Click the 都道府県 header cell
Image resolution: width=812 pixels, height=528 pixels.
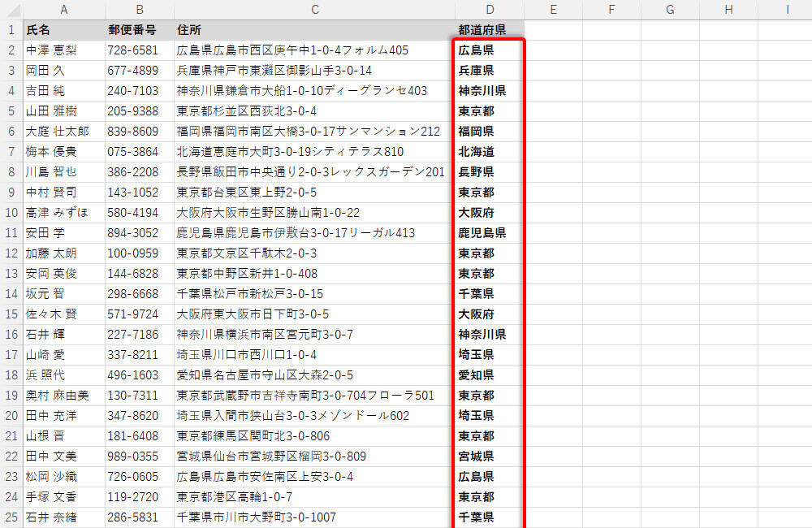point(489,30)
